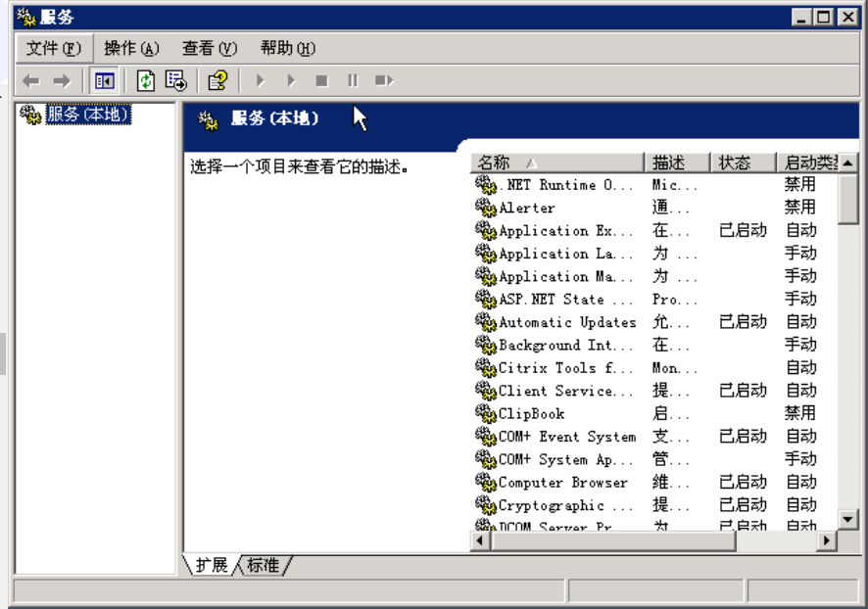This screenshot has height=609, width=868.
Task: Click the horizontal scrollbar thumb
Action: [x=613, y=540]
